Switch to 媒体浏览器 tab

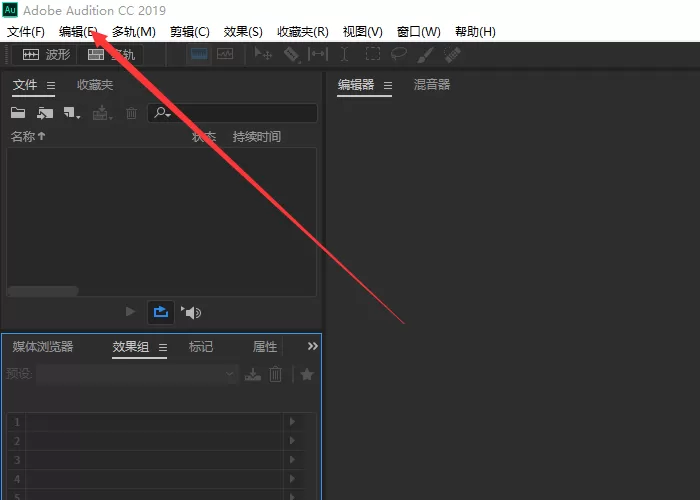[x=43, y=346]
